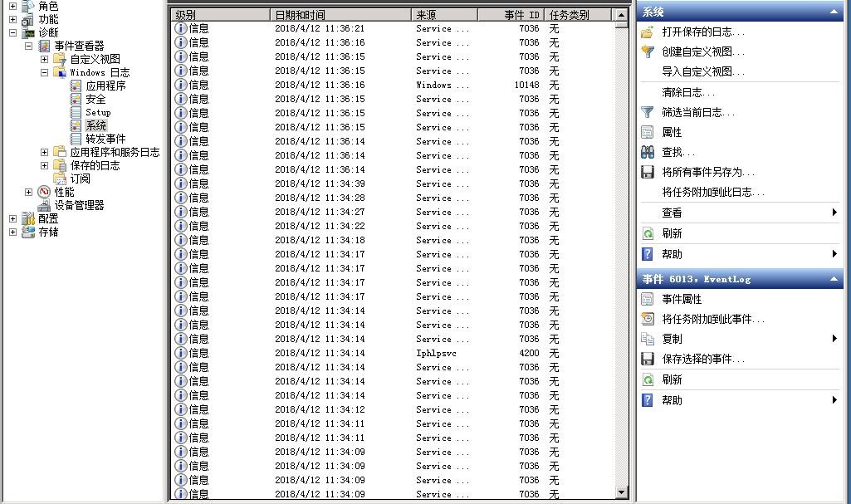Click the 保存选择的事件 disk icon
This screenshot has width=851, height=504.
(x=647, y=360)
